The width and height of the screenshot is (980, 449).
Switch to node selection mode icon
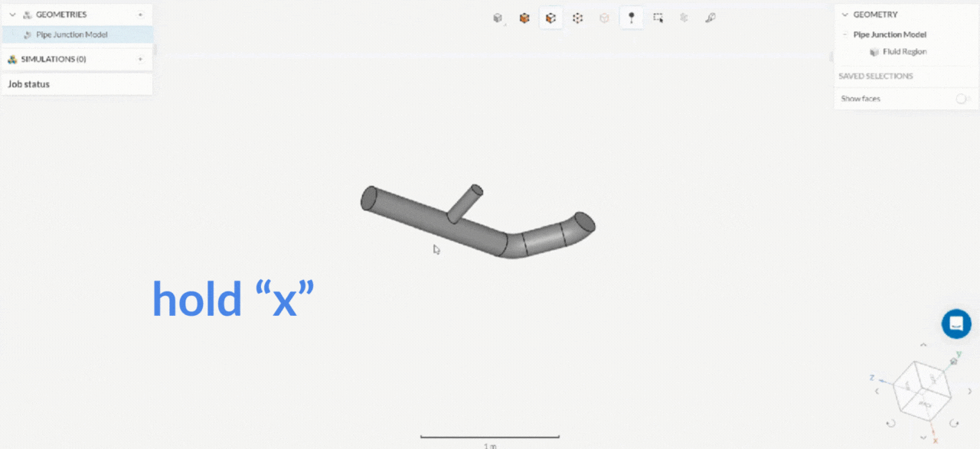point(577,18)
